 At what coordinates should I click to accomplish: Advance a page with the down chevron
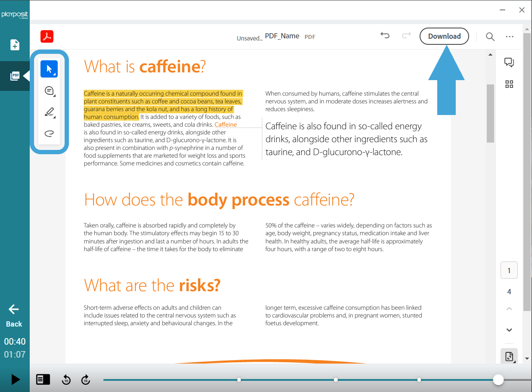[509, 330]
